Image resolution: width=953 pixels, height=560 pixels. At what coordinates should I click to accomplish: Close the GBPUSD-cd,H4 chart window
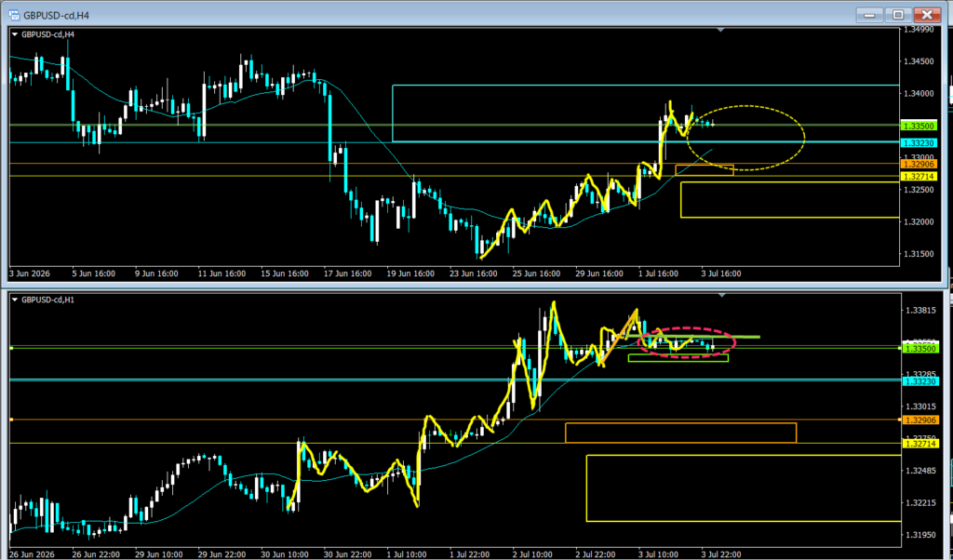927,15
